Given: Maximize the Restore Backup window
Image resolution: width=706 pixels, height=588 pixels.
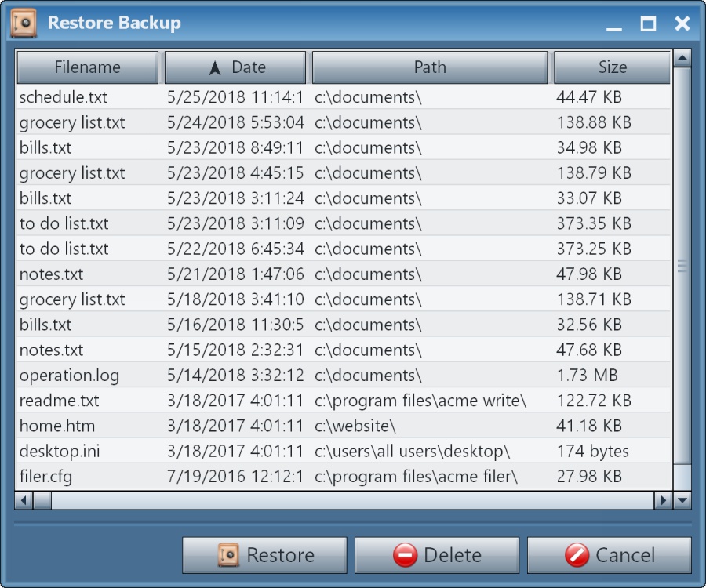Looking at the screenshot, I should pos(648,24).
